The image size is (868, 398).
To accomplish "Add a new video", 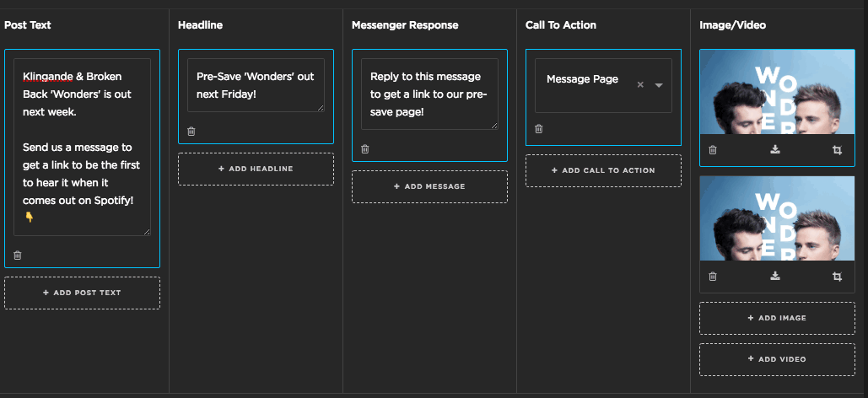I will click(x=777, y=359).
